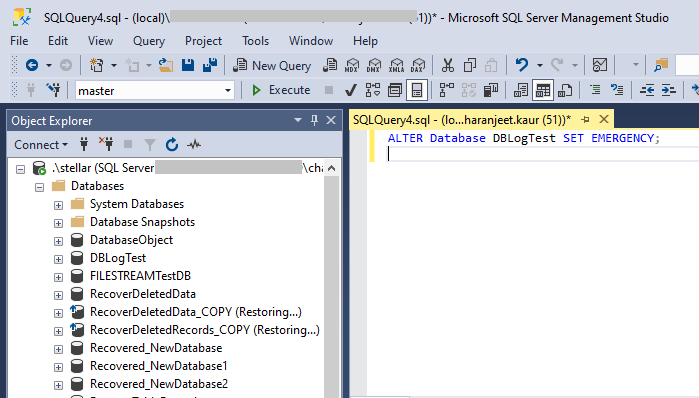Select the SQLQuery4.sql editor tab
Screen dimensions: 699x398
[461, 120]
